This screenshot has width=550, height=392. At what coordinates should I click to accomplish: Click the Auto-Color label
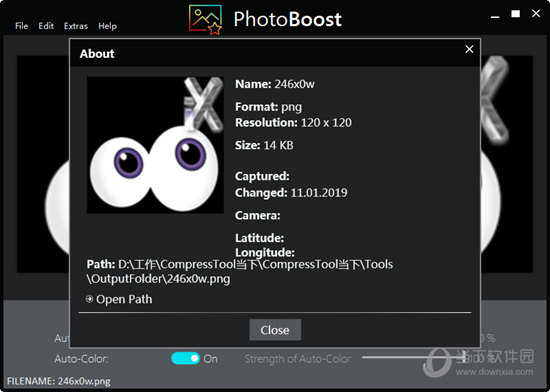click(x=81, y=359)
